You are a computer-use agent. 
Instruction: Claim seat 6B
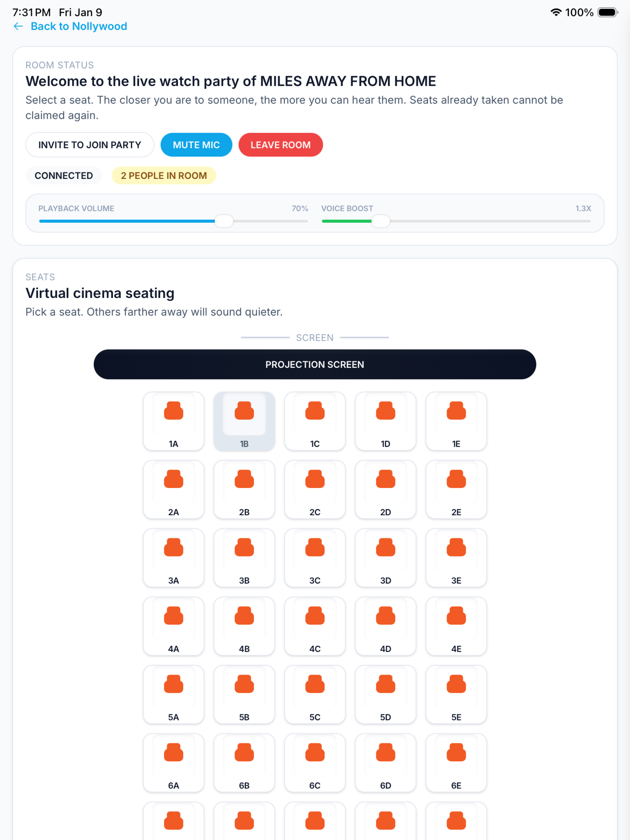[x=244, y=763]
